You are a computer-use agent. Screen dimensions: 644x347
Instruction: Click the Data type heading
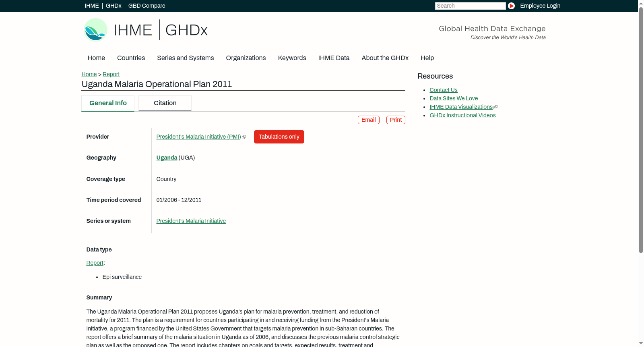tap(99, 250)
